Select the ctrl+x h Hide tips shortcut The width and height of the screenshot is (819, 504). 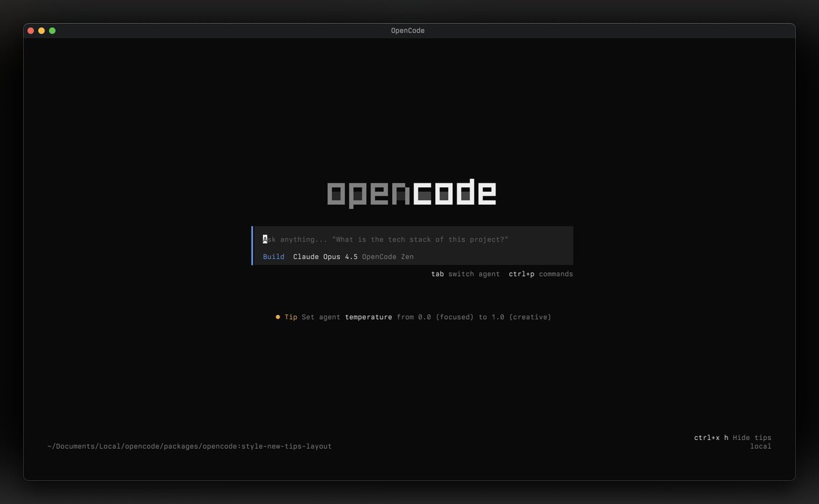733,438
